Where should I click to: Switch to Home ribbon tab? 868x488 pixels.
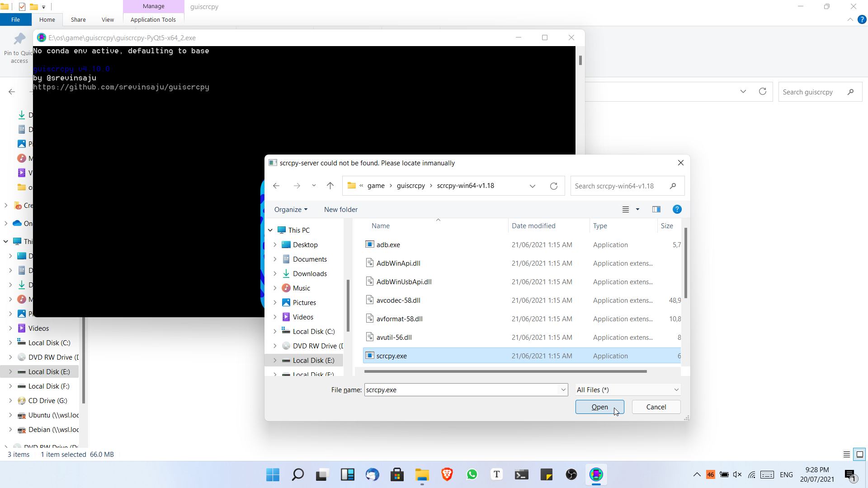pos(47,19)
